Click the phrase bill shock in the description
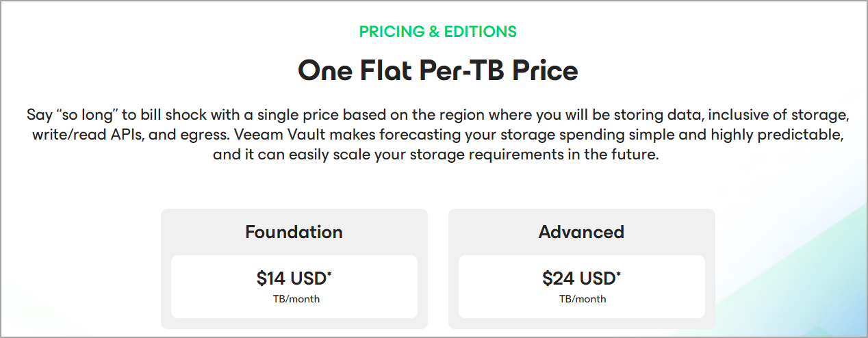Image resolution: width=868 pixels, height=338 pixels. [175, 114]
